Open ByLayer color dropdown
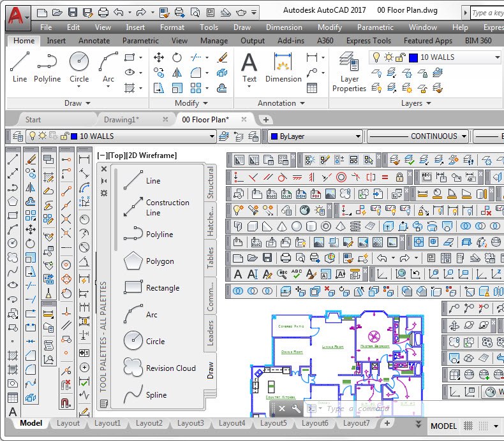The image size is (504, 441). pos(358,136)
